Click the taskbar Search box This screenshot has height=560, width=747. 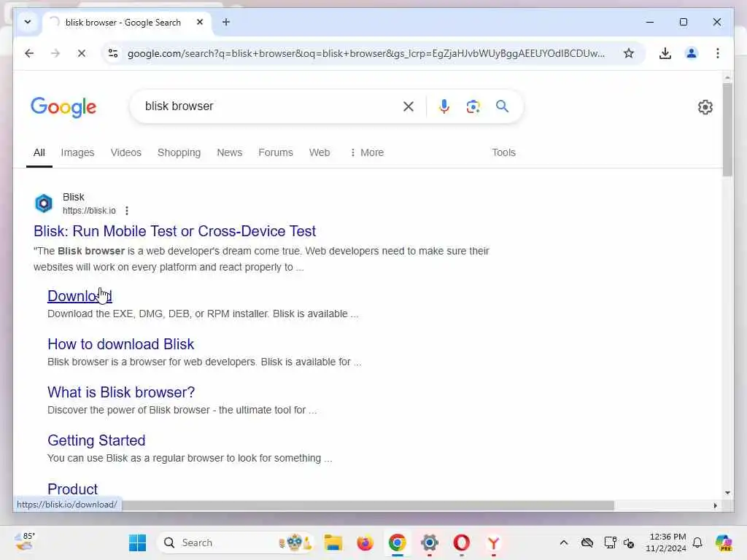236,542
